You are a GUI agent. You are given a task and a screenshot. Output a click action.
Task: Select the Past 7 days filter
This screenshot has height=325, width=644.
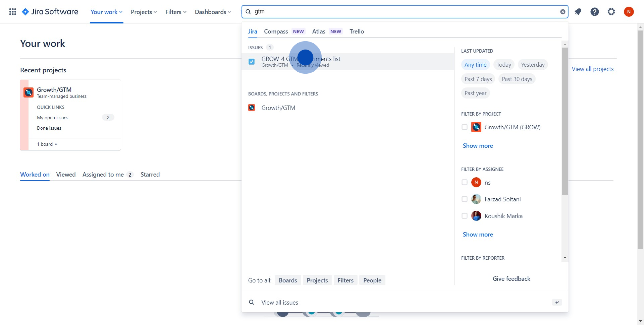coord(478,79)
